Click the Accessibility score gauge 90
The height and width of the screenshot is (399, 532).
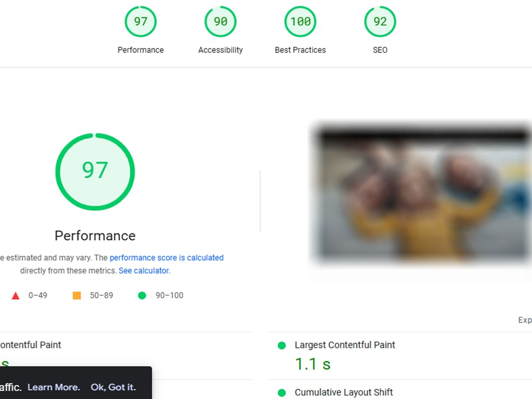(x=221, y=21)
